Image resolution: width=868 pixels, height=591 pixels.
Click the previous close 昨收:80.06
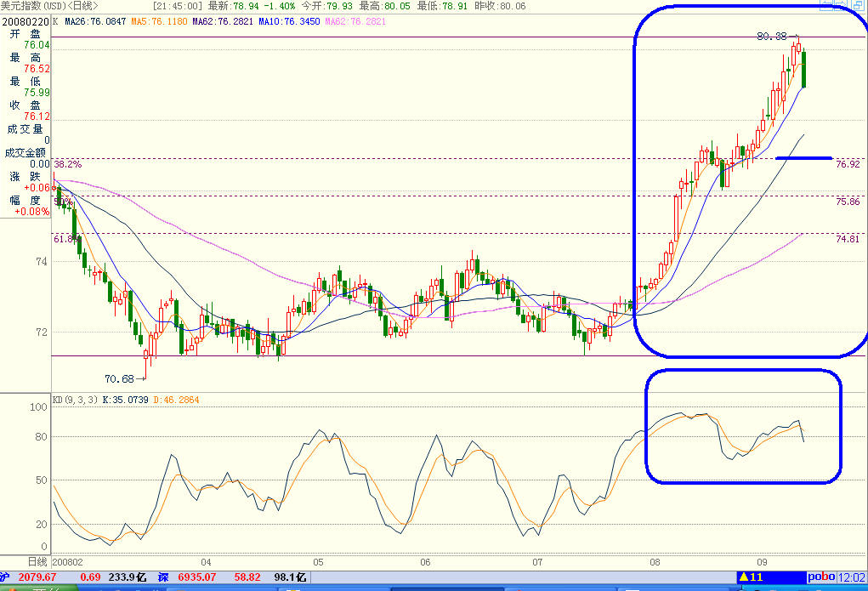tap(501, 6)
